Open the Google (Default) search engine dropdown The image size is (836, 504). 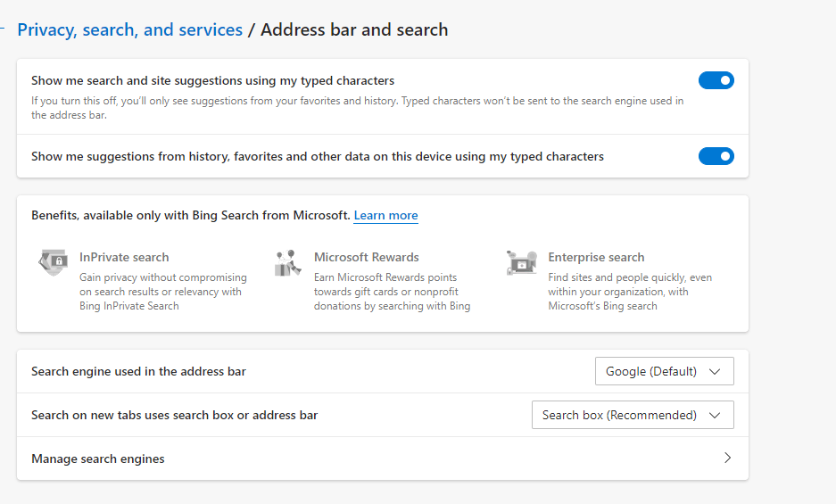coord(664,371)
